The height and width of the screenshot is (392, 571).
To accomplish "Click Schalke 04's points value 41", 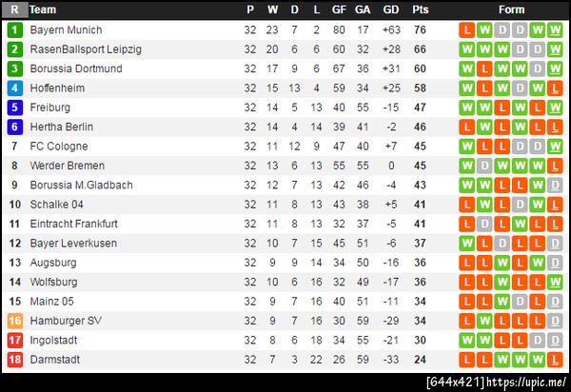I will point(420,205).
